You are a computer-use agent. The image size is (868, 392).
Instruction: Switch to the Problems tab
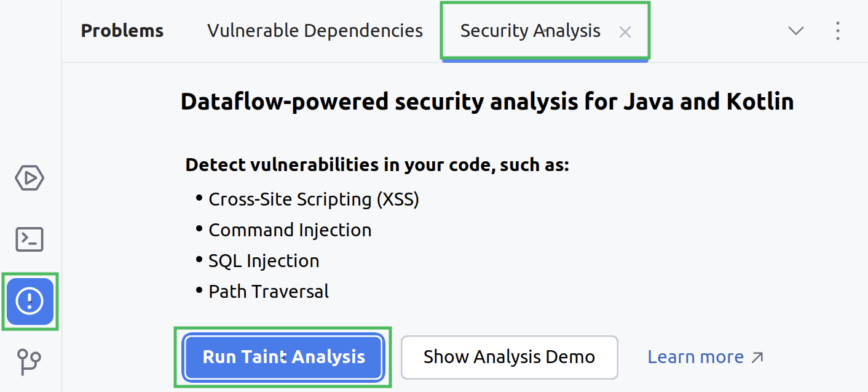(x=122, y=30)
